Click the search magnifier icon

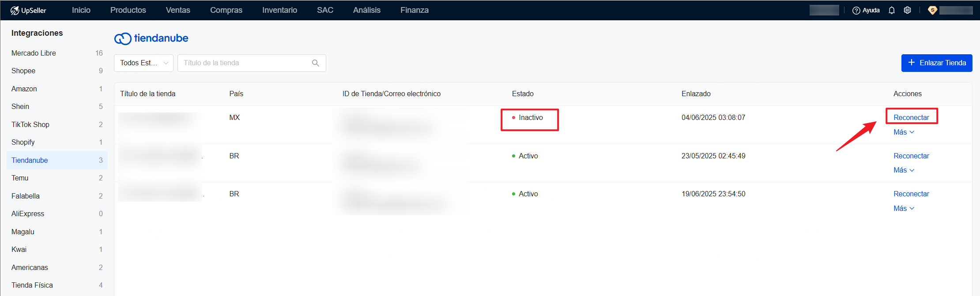pyautogui.click(x=315, y=63)
